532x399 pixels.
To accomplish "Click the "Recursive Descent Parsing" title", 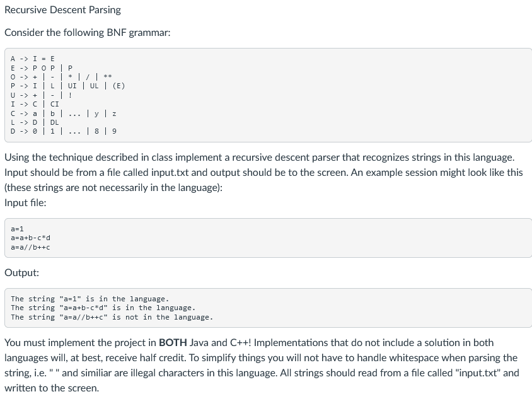I will (x=62, y=10).
